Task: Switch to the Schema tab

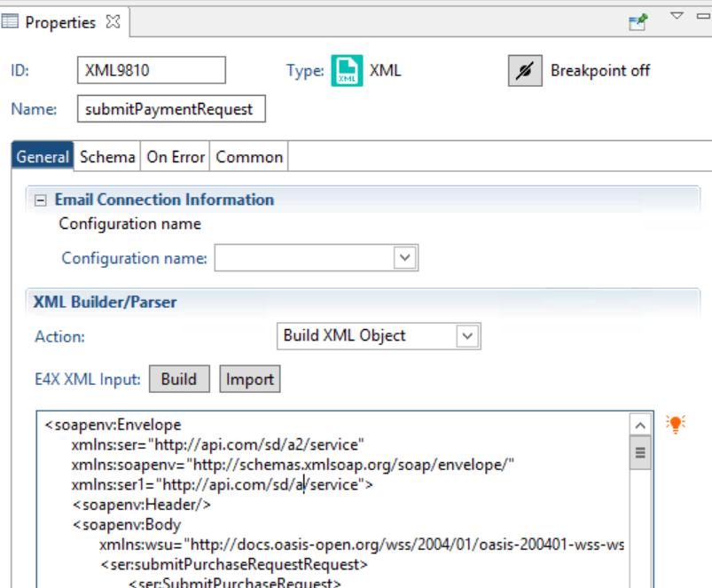Action: 107,157
